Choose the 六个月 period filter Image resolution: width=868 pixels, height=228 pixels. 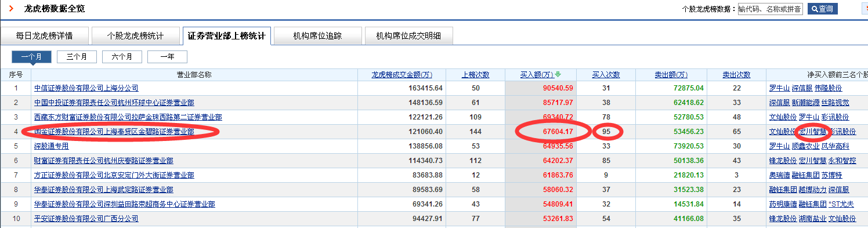pos(122,57)
